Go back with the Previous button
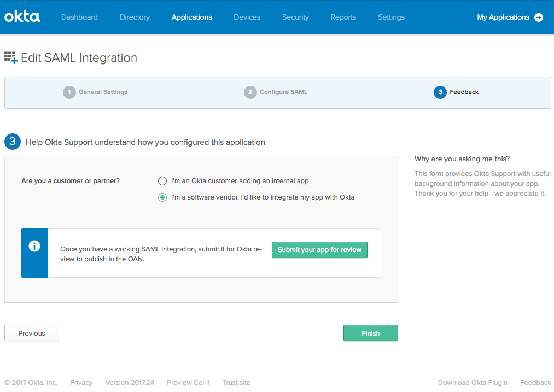The height and width of the screenshot is (392, 554). [x=32, y=333]
